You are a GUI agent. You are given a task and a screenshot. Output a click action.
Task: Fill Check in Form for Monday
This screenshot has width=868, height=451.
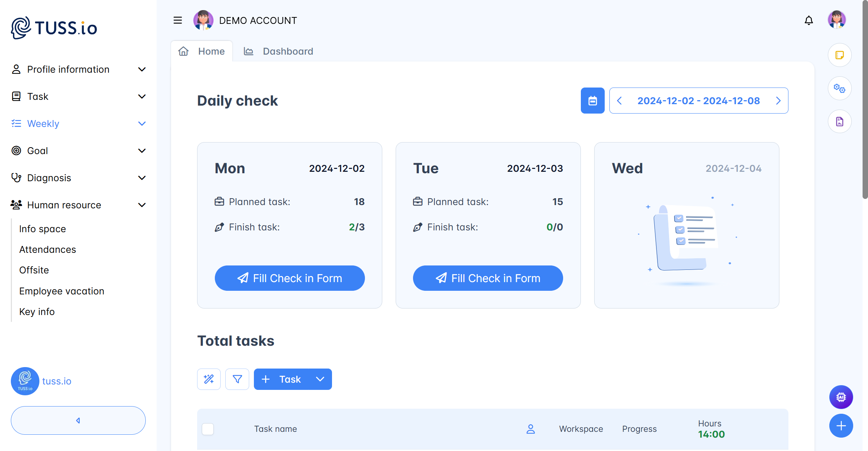click(289, 278)
